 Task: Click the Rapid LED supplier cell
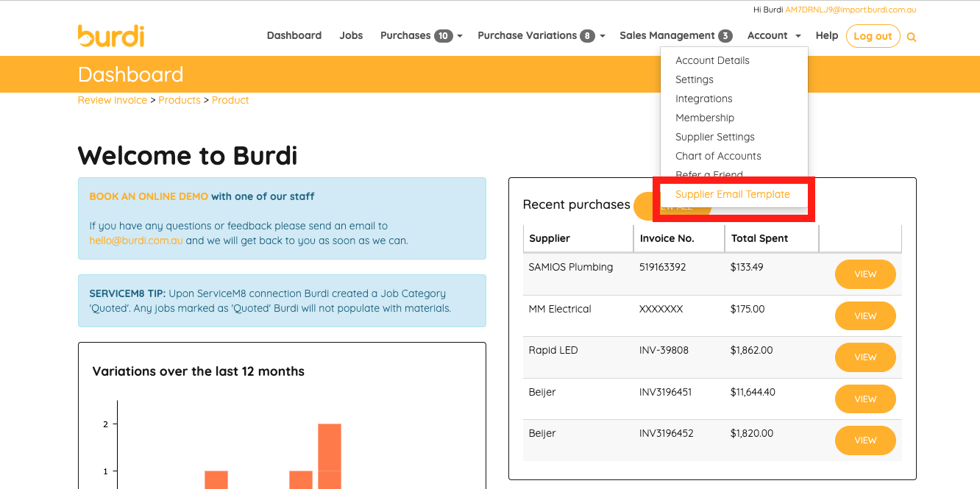point(553,350)
